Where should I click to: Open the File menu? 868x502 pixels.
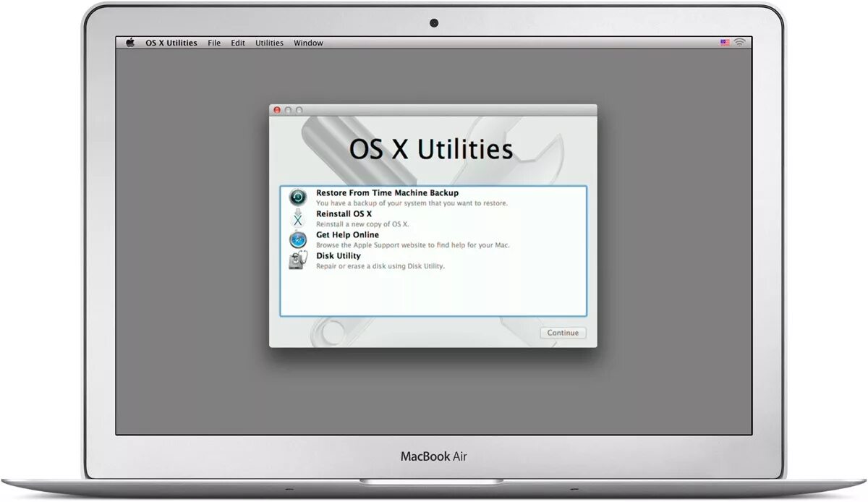coord(214,43)
